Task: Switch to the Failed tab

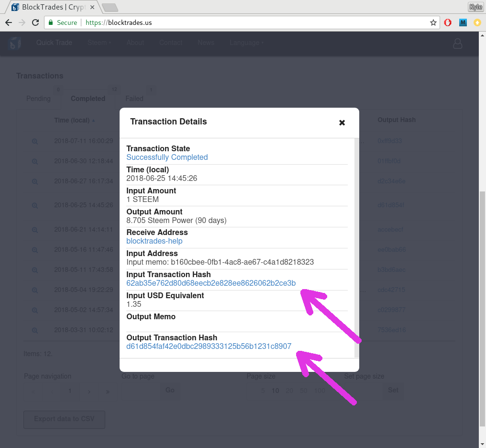Action: [134, 99]
